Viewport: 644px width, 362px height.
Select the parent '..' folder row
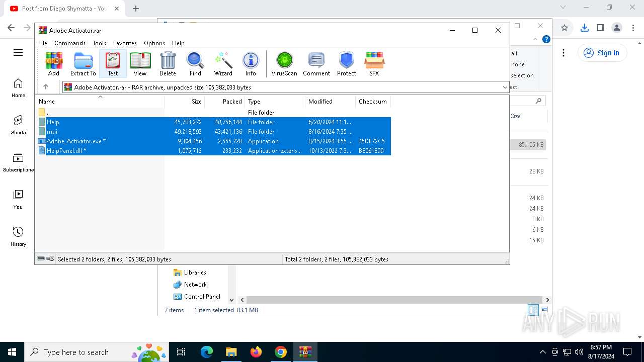pyautogui.click(x=213, y=113)
